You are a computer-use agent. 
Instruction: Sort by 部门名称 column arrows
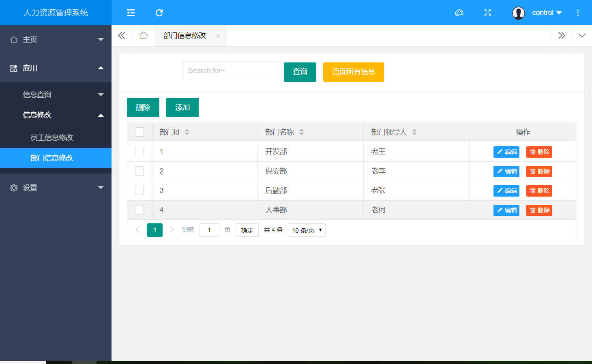[x=301, y=132]
